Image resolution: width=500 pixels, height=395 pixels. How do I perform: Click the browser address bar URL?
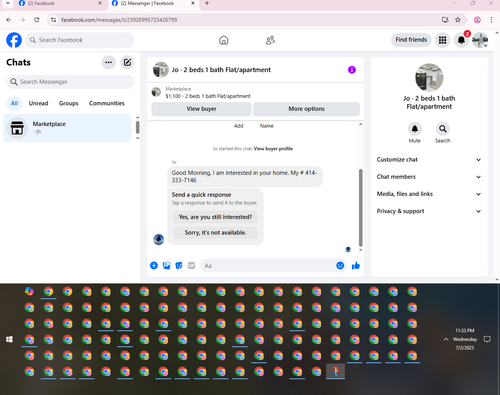tap(119, 20)
